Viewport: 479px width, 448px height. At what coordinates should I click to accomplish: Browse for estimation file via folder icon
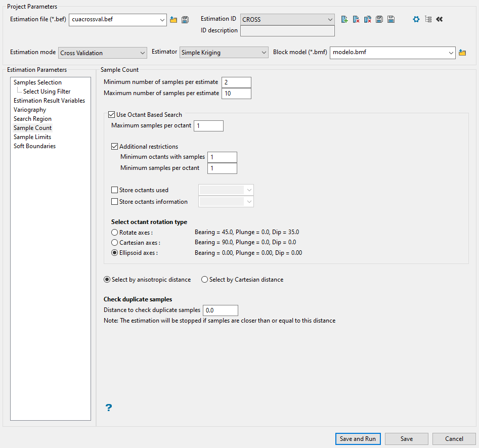[173, 20]
